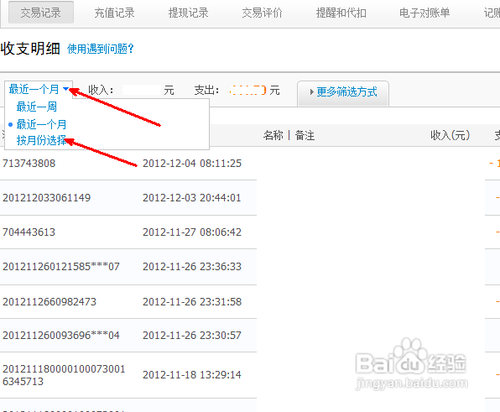Click the timestamp 2012-11-27 08:06:42
The image size is (500, 412).
point(192,232)
